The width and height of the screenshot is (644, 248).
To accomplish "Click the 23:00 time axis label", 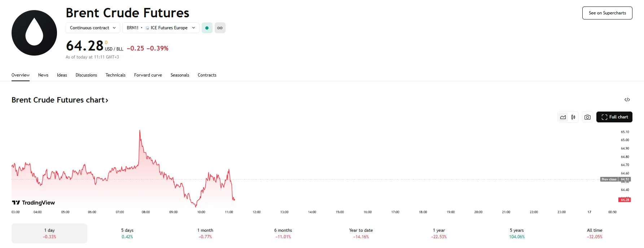I will click(561, 212).
